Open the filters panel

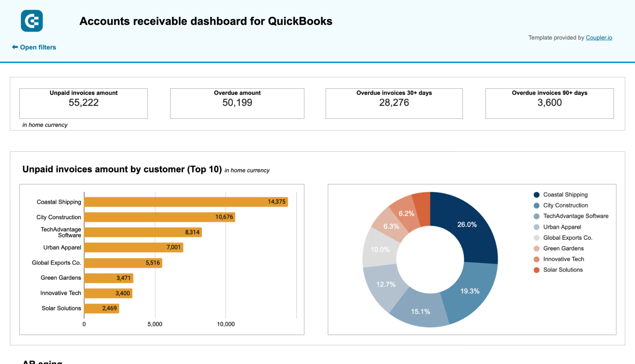[38, 47]
